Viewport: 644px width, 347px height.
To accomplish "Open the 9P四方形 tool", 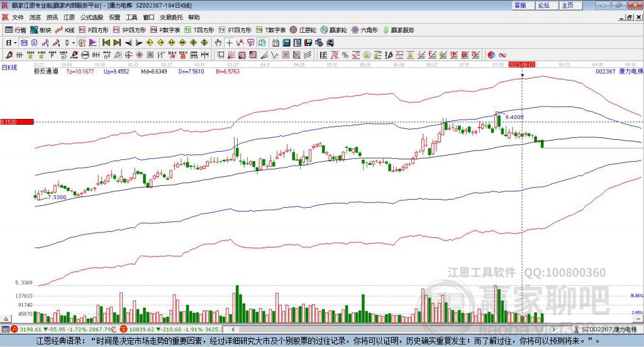I will 130,30.
